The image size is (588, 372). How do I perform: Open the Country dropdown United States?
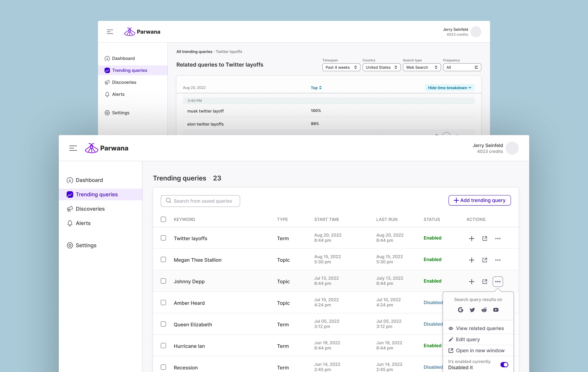(381, 67)
